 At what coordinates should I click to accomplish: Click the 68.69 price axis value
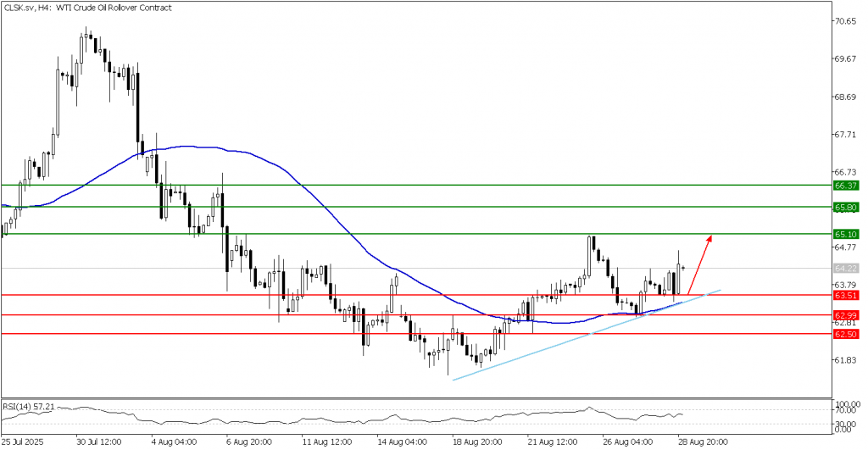tap(846, 97)
